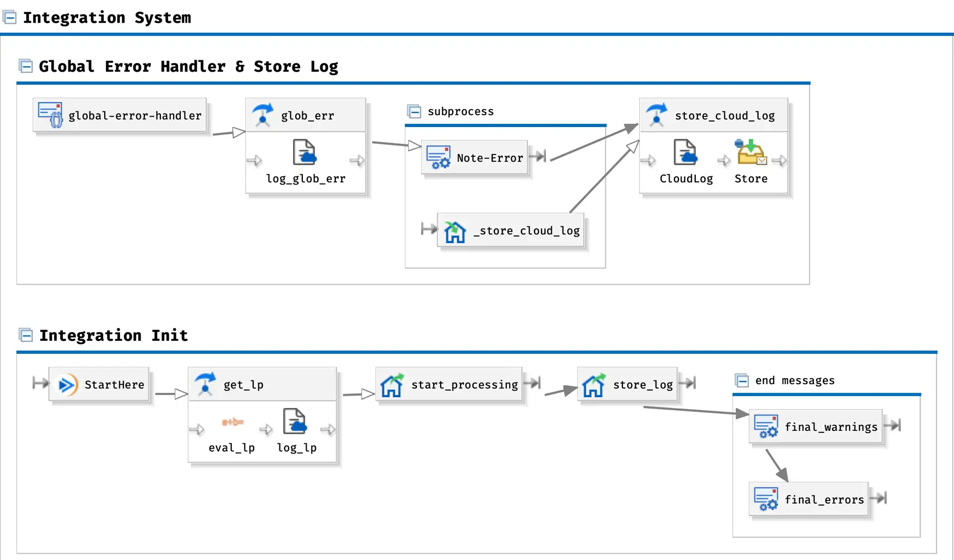Click the final_warnings node label
Viewport: 954px width, 560px height.
point(830,427)
